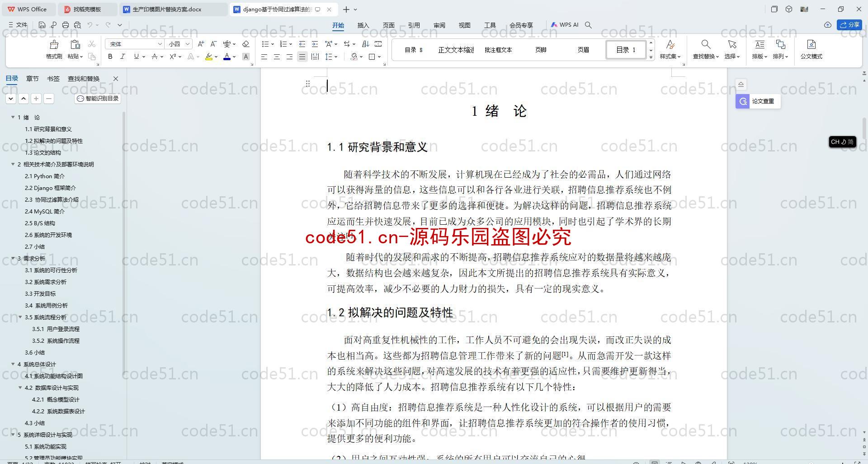Collapse the '3.5 系统流程分析' outline node
This screenshot has width=868, height=464.
click(x=20, y=317)
